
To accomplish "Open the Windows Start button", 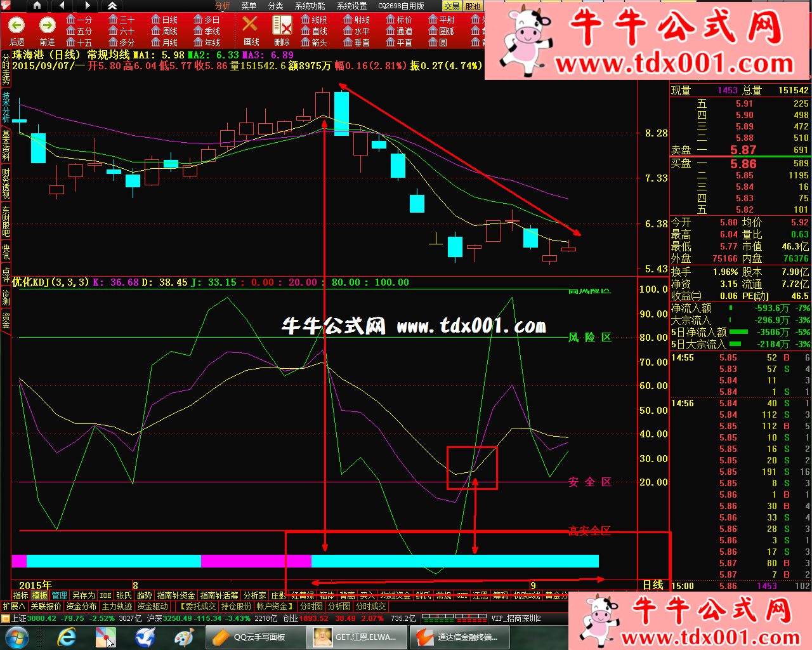I will [16, 637].
